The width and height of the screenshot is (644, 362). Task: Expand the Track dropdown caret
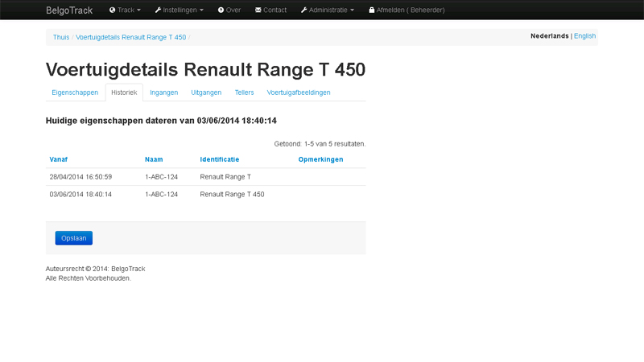coord(138,10)
